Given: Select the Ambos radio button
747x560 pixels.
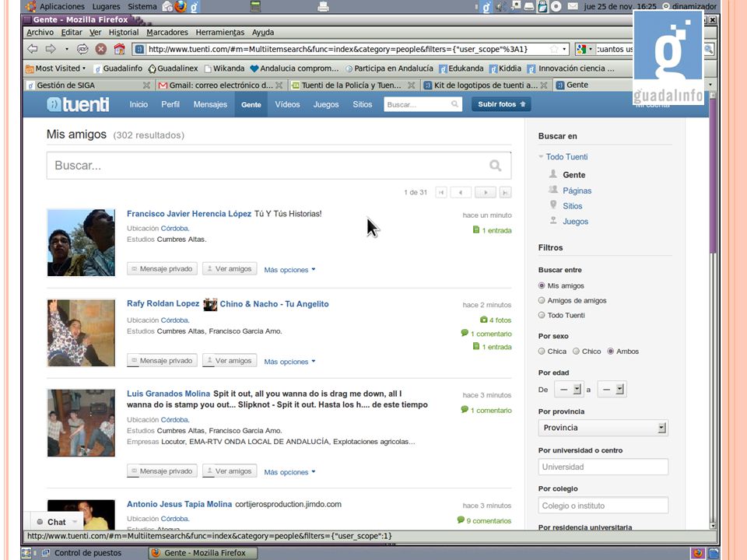Looking at the screenshot, I should point(610,352).
